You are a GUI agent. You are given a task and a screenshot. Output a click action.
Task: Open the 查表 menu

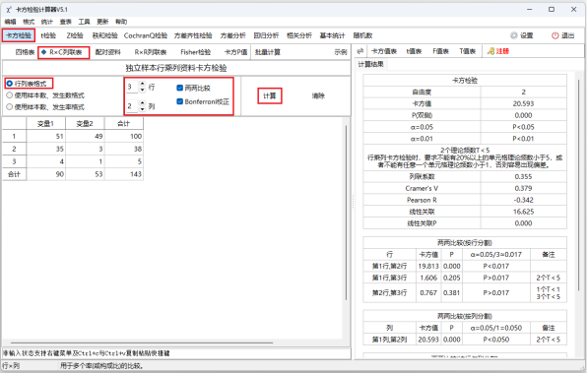pos(65,22)
